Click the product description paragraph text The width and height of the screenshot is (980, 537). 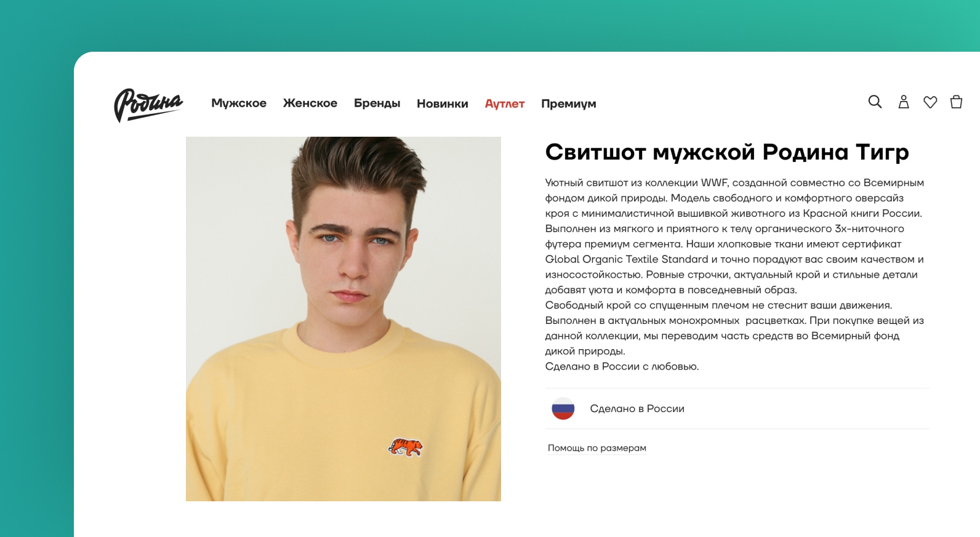736,275
